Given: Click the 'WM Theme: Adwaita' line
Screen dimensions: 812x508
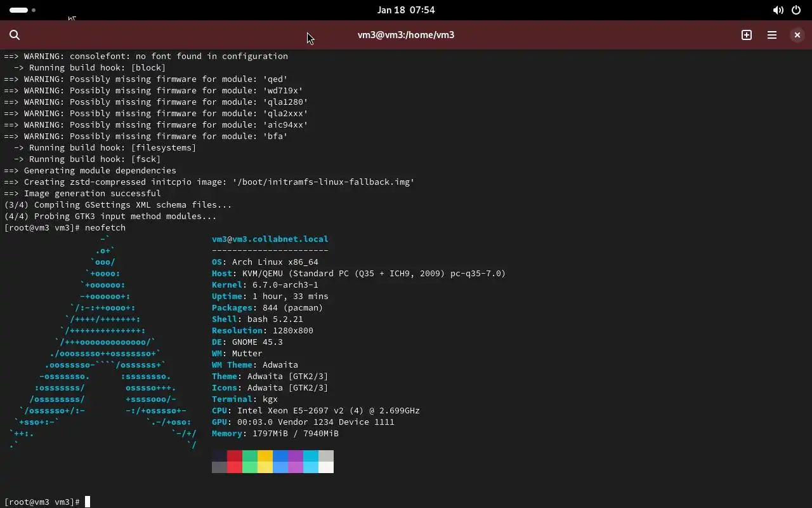Looking at the screenshot, I should pyautogui.click(x=255, y=365).
